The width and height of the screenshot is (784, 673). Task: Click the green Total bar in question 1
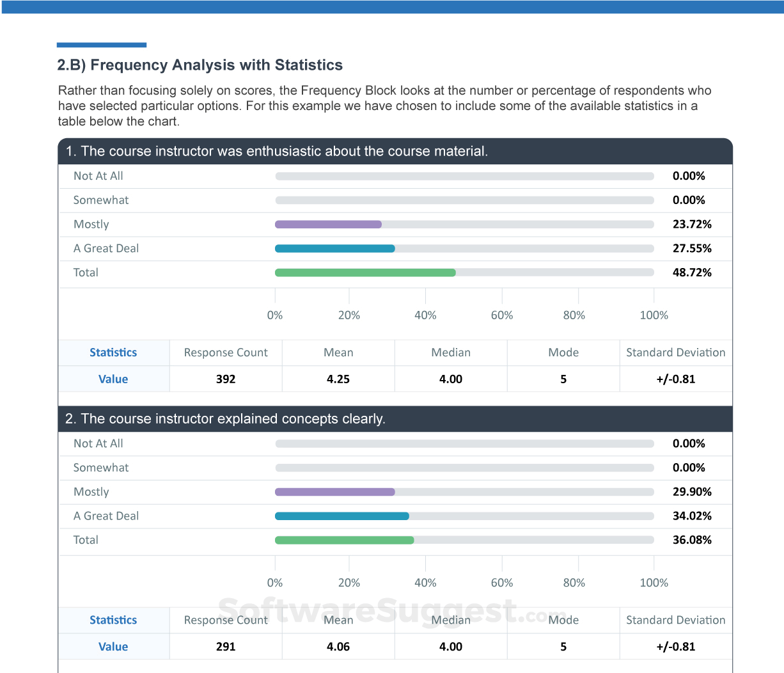365,273
